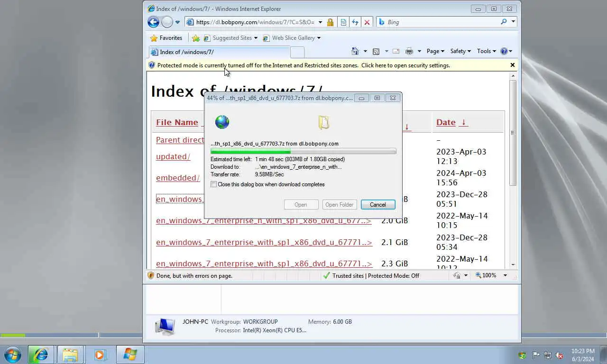Click the Protected mode information bar message
This screenshot has width=607, height=364.
[x=303, y=65]
